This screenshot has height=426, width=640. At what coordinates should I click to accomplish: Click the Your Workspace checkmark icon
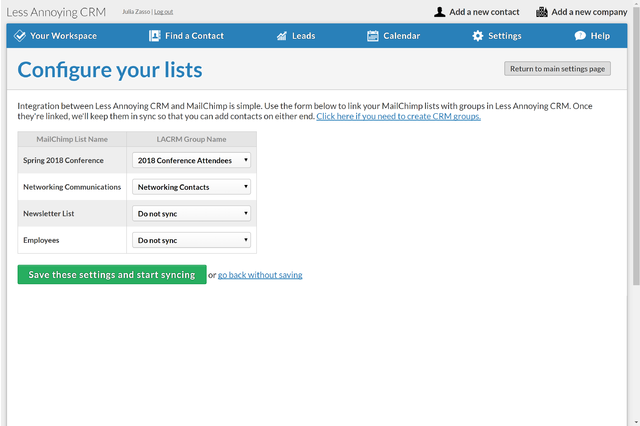tap(20, 36)
